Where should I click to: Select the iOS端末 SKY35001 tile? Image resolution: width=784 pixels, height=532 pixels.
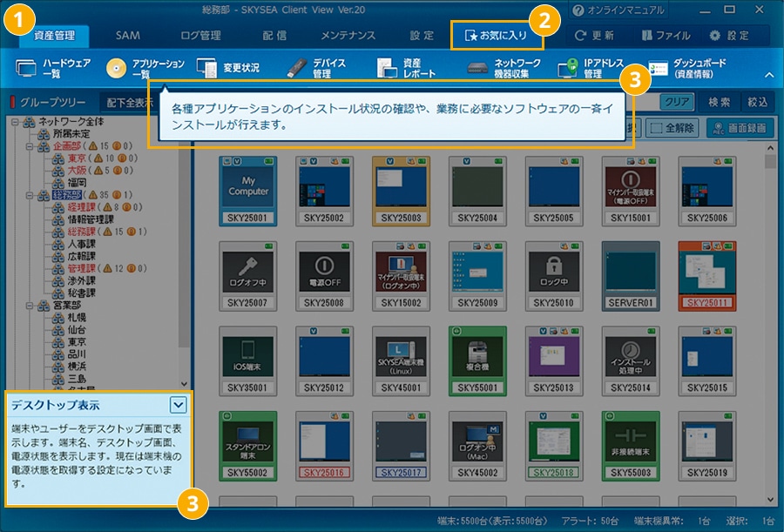coord(248,361)
